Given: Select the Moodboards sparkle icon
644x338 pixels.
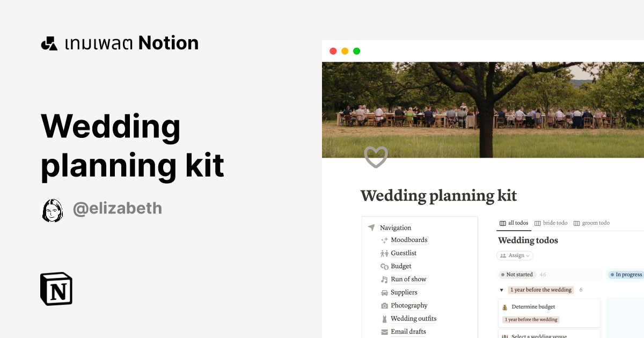Looking at the screenshot, I should point(384,240).
